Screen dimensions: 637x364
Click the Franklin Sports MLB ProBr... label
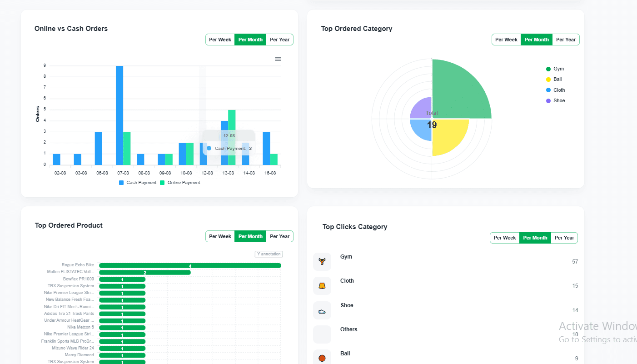pos(68,341)
